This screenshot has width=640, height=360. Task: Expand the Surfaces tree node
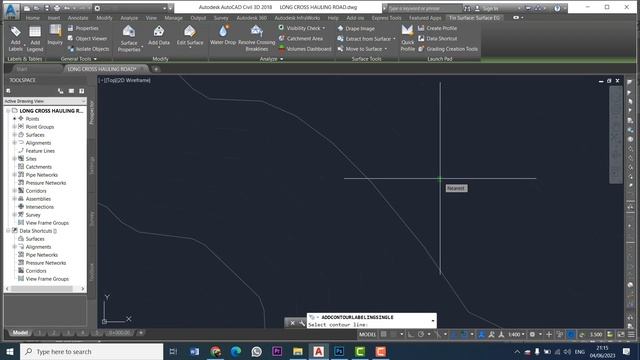click(15, 135)
